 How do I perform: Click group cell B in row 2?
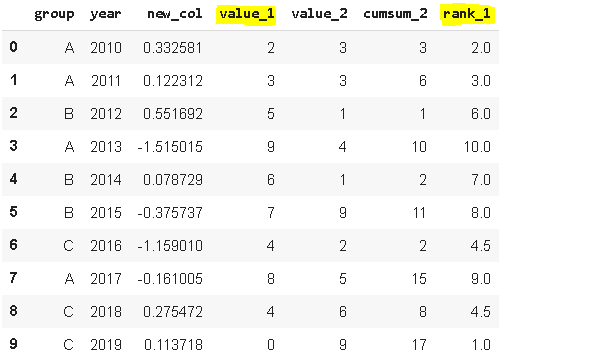[x=69, y=114]
